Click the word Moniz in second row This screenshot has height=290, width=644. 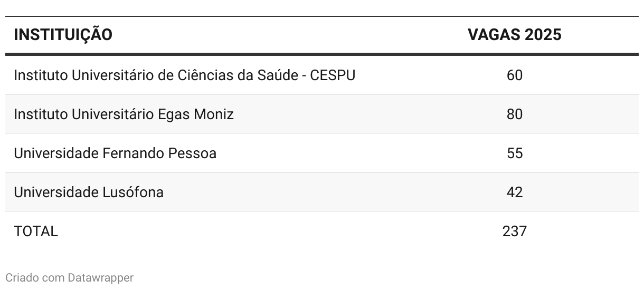click(214, 114)
